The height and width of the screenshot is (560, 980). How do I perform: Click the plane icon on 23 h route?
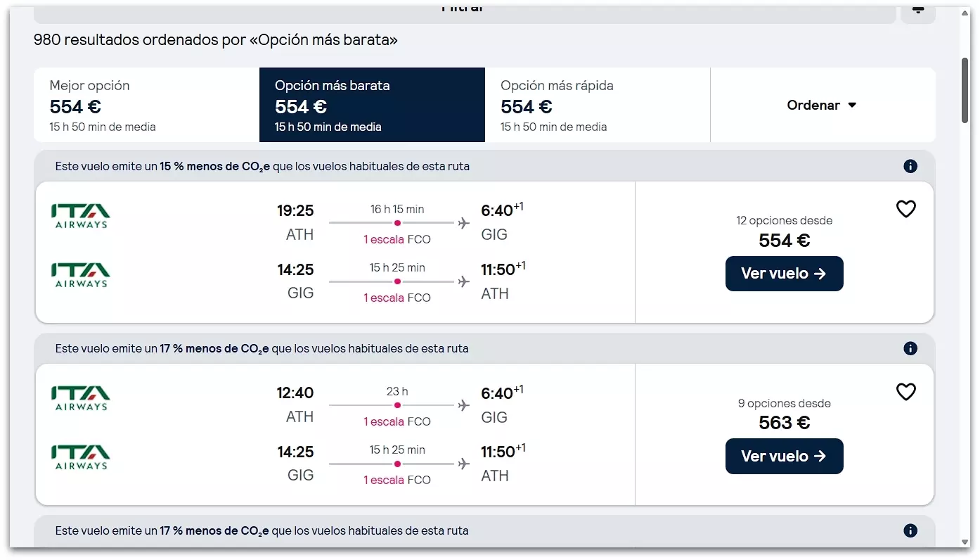coord(463,406)
